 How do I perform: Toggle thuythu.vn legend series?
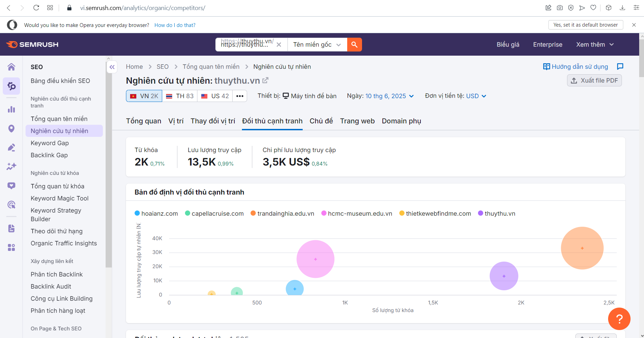click(x=497, y=214)
